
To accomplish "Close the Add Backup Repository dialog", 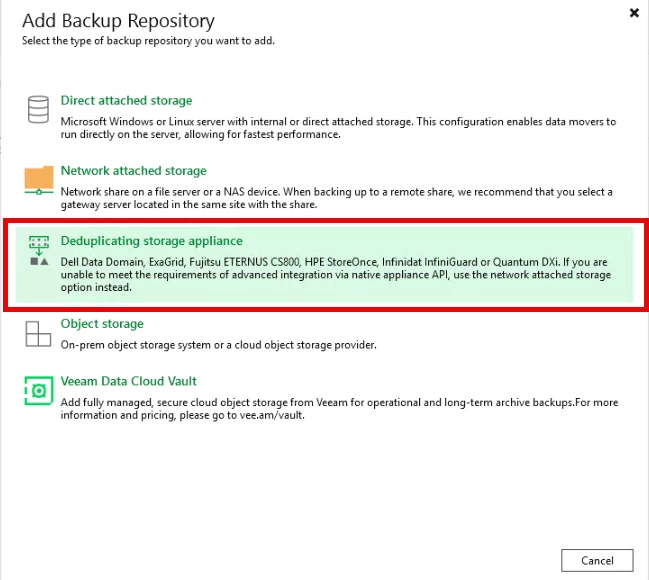I will coord(634,13).
